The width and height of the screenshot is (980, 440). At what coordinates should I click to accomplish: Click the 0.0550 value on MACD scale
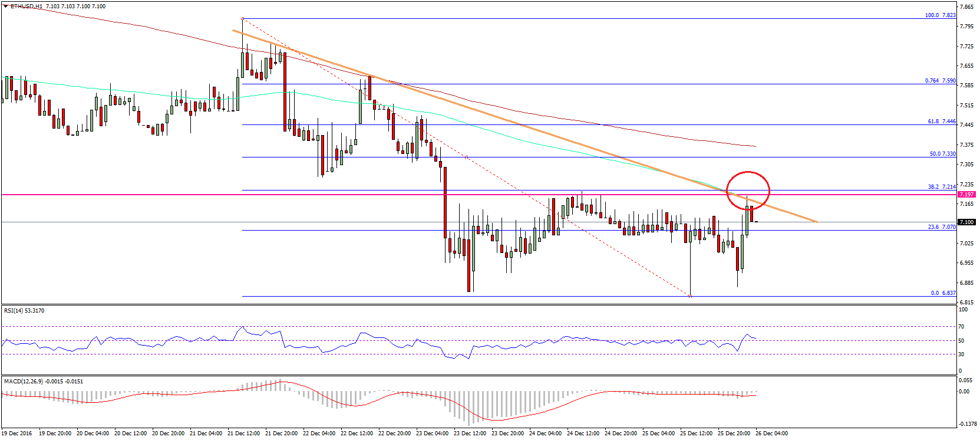[966, 380]
